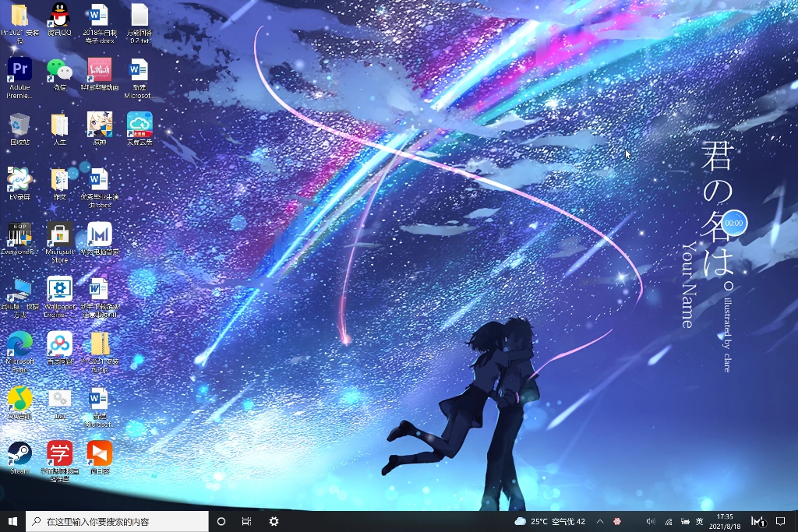Open the volume control in tray

[651, 521]
